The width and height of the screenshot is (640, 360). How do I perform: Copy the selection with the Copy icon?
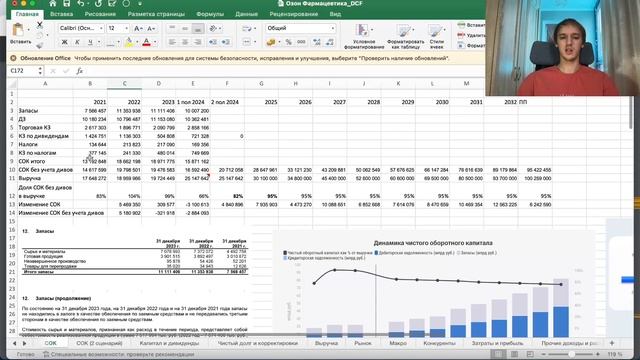pos(40,36)
